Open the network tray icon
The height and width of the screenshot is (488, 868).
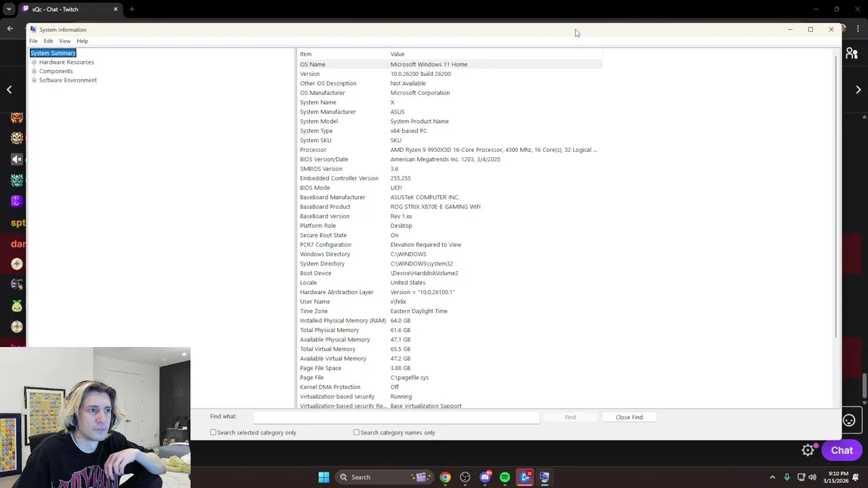[x=801, y=477]
